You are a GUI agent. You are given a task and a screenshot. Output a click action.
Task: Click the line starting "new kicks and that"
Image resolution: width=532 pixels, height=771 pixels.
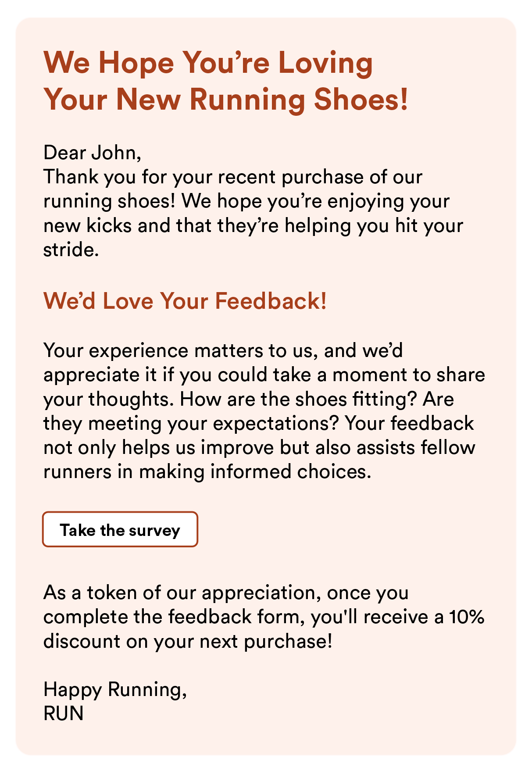tap(253, 226)
